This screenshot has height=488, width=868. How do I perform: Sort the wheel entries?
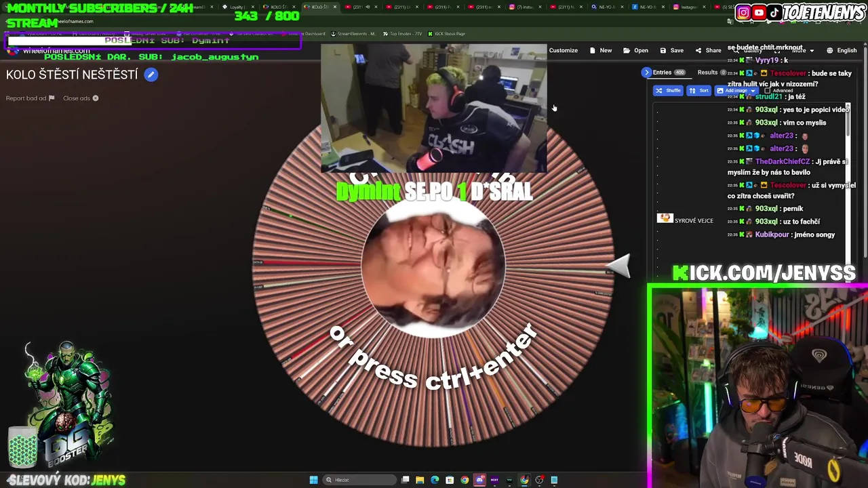(x=699, y=90)
